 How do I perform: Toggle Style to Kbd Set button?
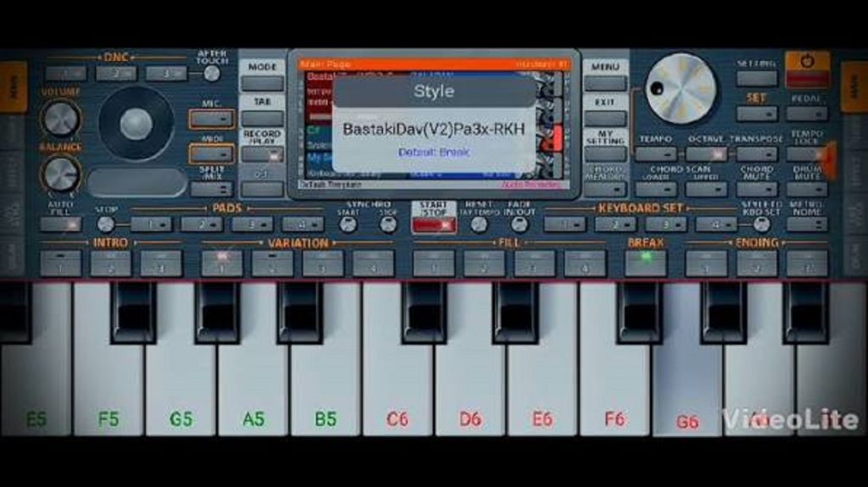pyautogui.click(x=761, y=224)
